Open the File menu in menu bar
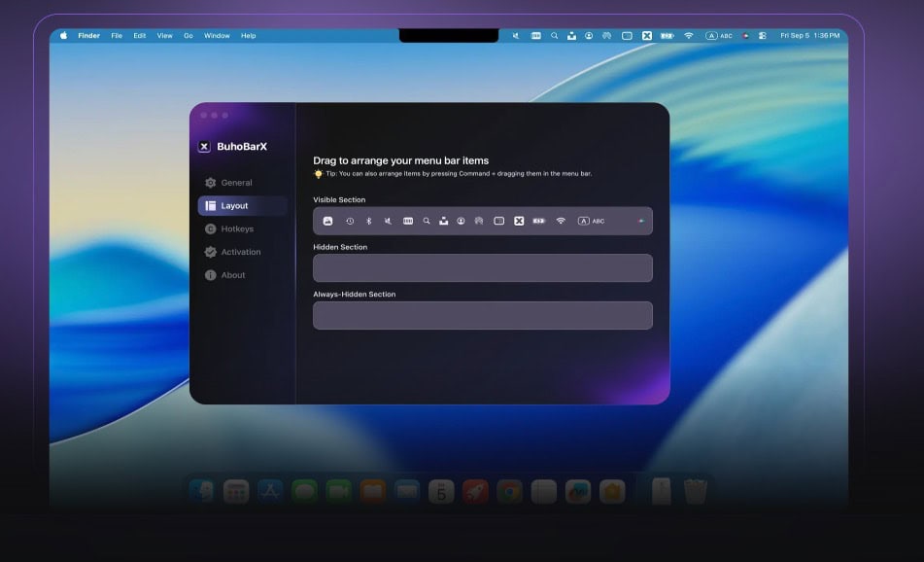The height and width of the screenshot is (562, 924). coord(117,36)
